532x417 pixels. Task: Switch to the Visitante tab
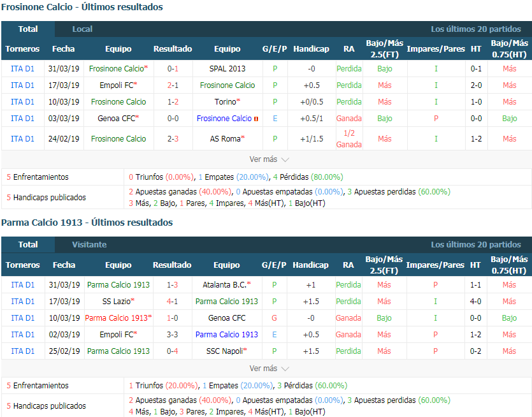(89, 244)
